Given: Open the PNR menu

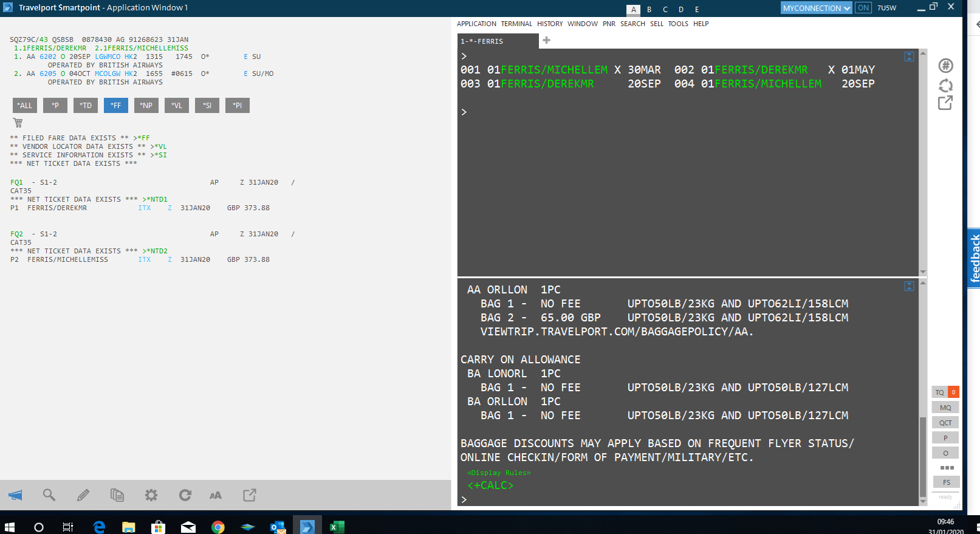Looking at the screenshot, I should pos(609,24).
